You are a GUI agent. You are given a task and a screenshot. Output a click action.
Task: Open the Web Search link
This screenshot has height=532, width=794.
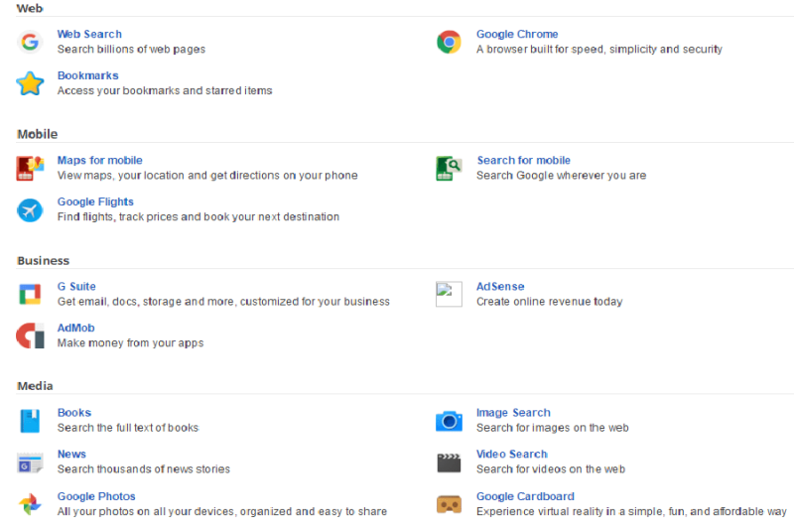[89, 34]
